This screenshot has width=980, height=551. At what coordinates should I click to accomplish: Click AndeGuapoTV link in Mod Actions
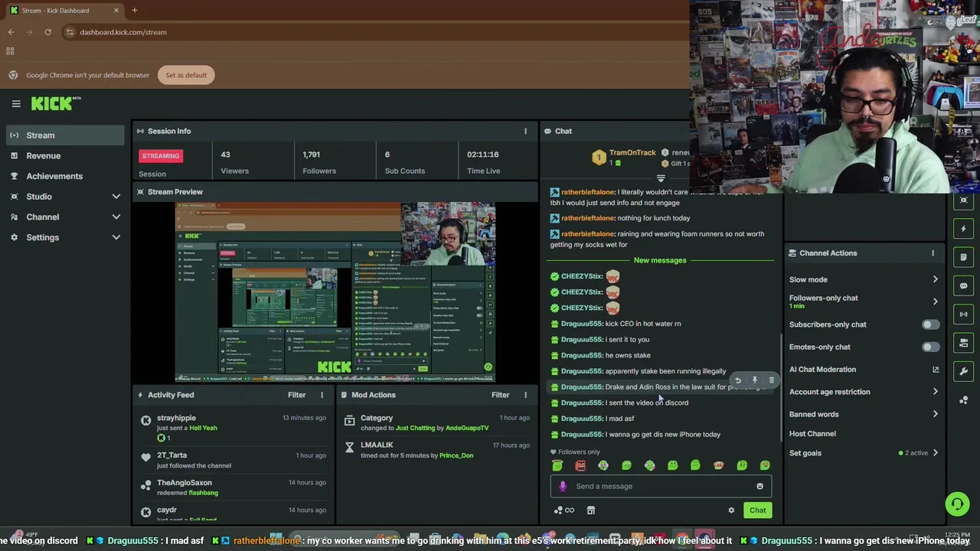coord(467,429)
